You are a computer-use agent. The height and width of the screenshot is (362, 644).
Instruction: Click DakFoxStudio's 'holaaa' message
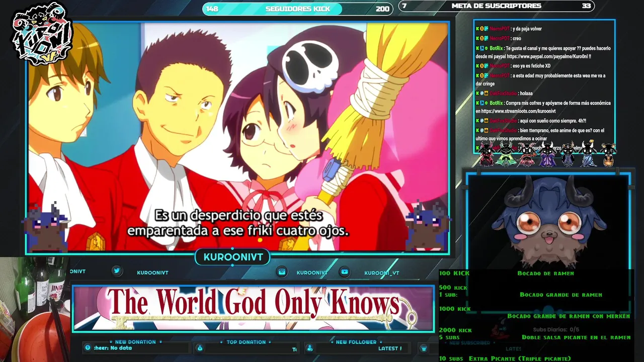tap(504, 94)
